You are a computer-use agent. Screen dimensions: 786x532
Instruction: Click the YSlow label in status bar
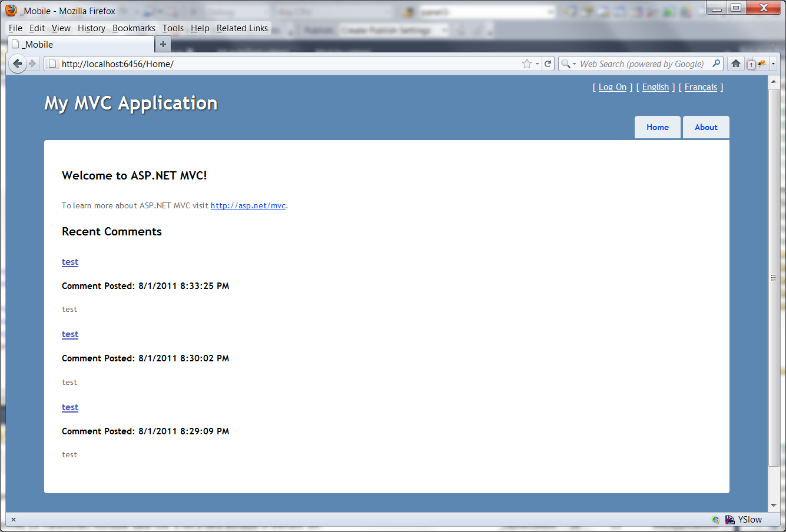click(x=750, y=520)
